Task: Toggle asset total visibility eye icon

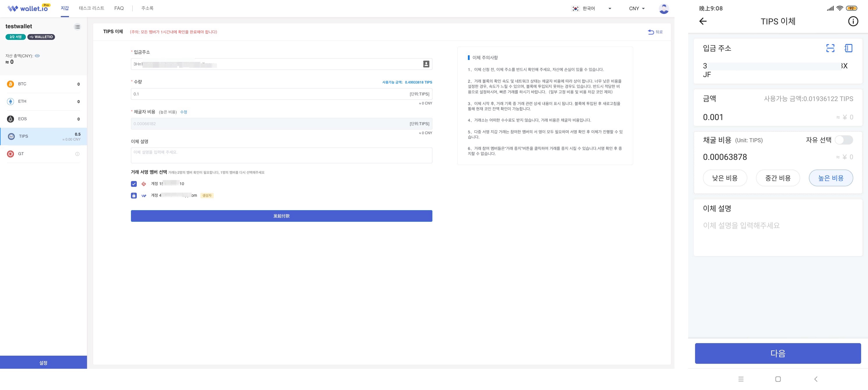Action: (x=38, y=56)
